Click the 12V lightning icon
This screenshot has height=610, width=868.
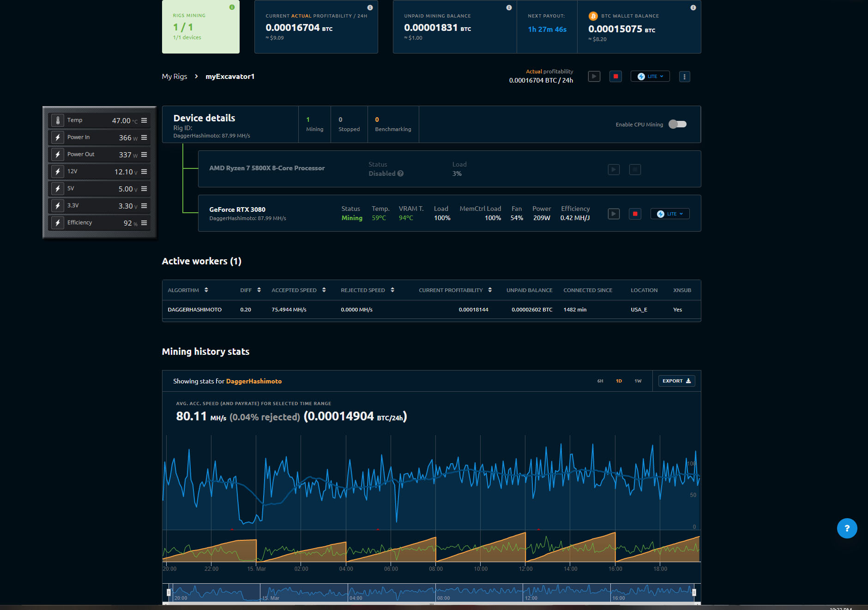click(x=58, y=172)
